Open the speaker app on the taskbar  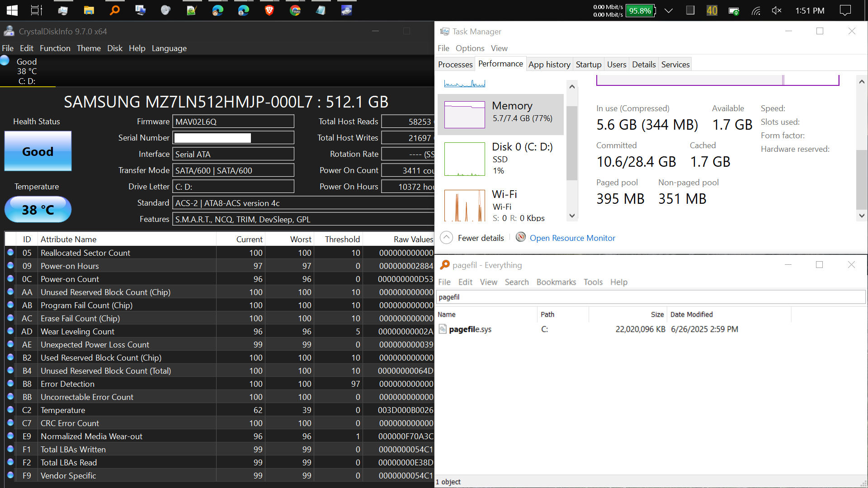click(x=166, y=10)
